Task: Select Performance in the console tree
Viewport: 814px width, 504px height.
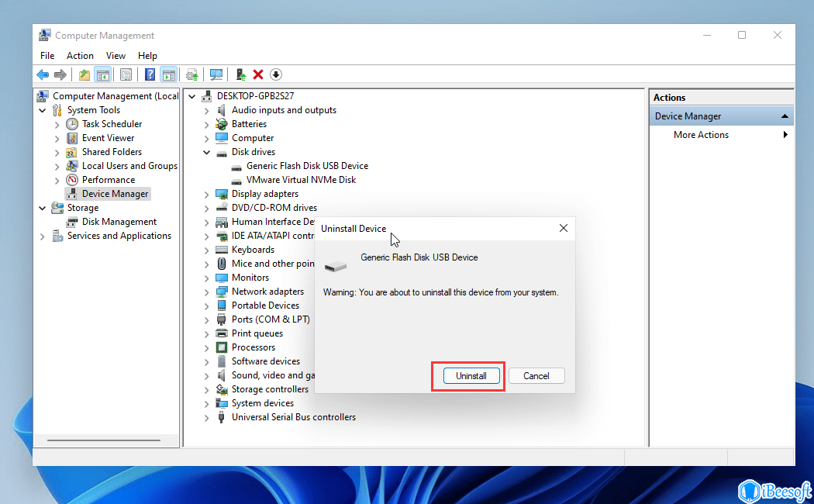Action: pos(109,180)
